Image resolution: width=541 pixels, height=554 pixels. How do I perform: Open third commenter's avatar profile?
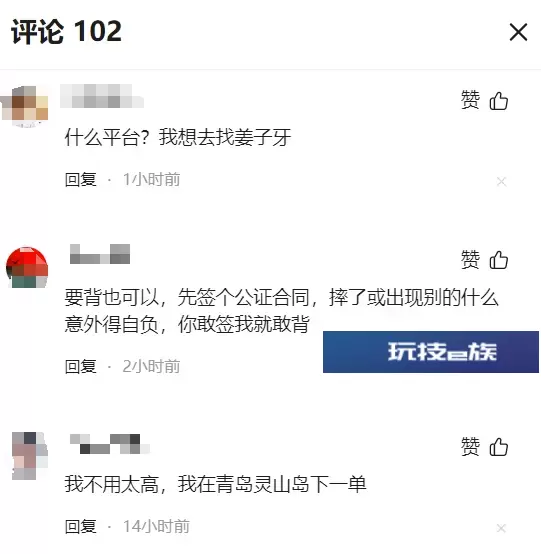(30, 455)
